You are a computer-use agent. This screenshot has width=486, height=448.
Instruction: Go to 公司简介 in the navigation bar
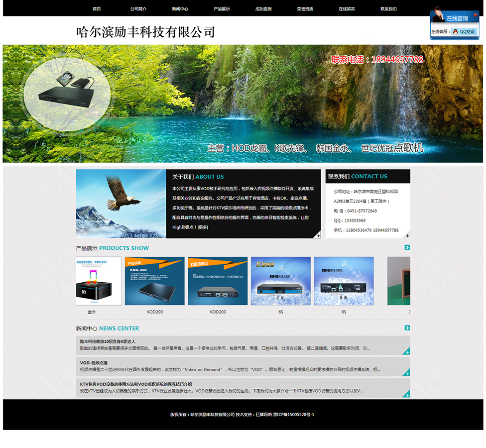point(138,9)
